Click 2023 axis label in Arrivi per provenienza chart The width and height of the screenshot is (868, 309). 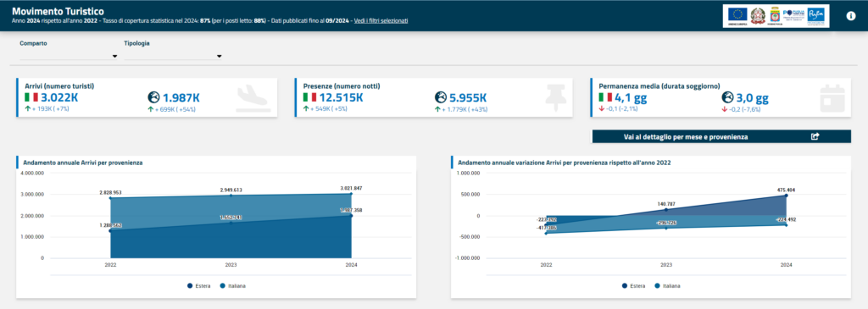pyautogui.click(x=231, y=265)
